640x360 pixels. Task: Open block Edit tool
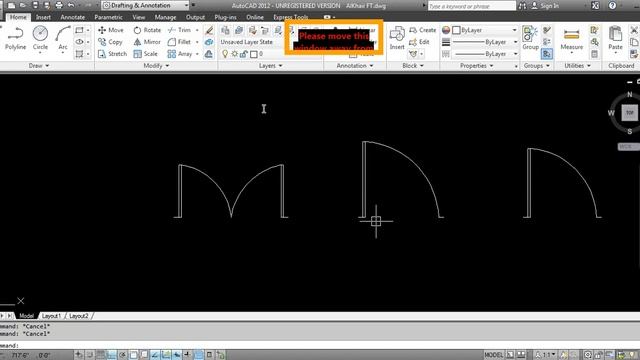(419, 42)
